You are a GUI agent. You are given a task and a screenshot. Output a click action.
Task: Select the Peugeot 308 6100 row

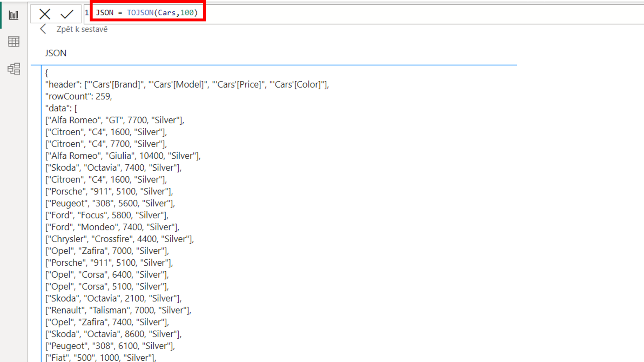110,346
